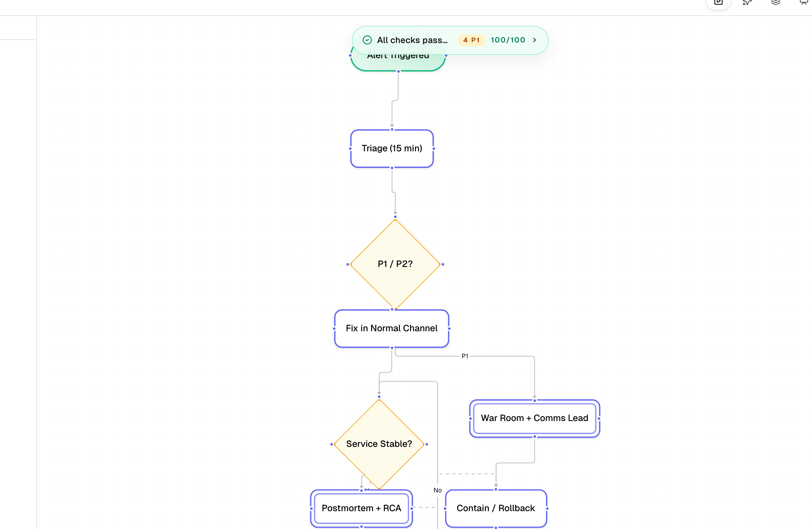Click the 4 P1 badge
812x529 pixels.
[472, 40]
